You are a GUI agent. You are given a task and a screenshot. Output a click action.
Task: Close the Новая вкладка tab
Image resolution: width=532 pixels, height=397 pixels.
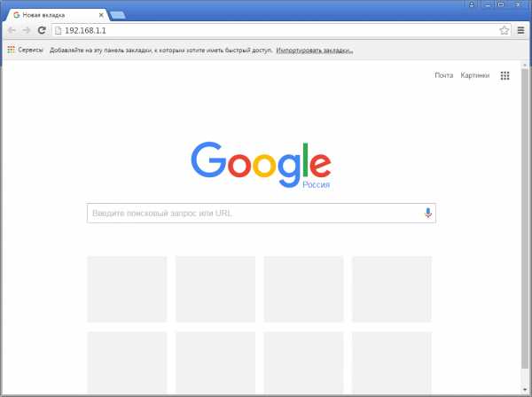(101, 15)
